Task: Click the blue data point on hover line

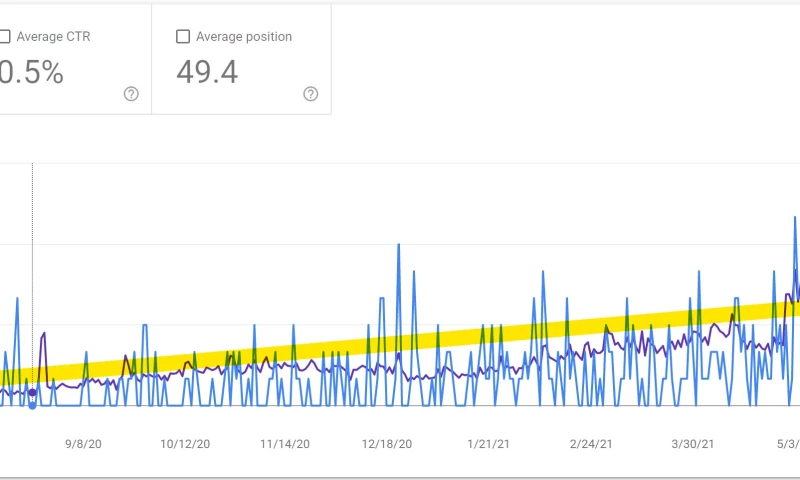Action: pos(32,405)
